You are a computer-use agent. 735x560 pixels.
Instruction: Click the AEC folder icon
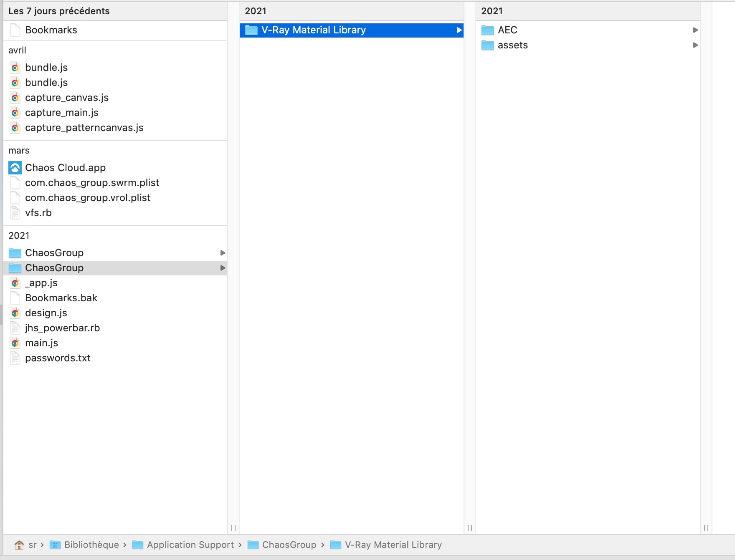tap(487, 30)
